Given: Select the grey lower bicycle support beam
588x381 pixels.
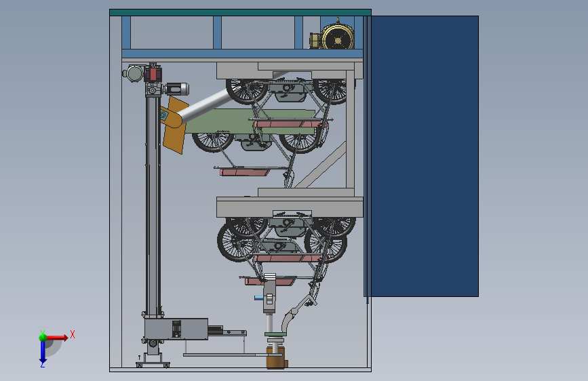Looking at the screenshot, I should pyautogui.click(x=290, y=207).
